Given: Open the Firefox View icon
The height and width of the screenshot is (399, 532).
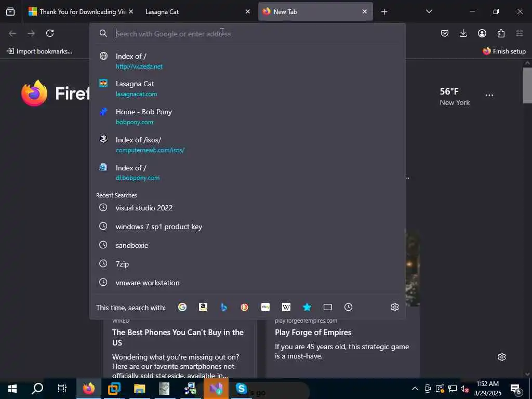Looking at the screenshot, I should pos(10,11).
